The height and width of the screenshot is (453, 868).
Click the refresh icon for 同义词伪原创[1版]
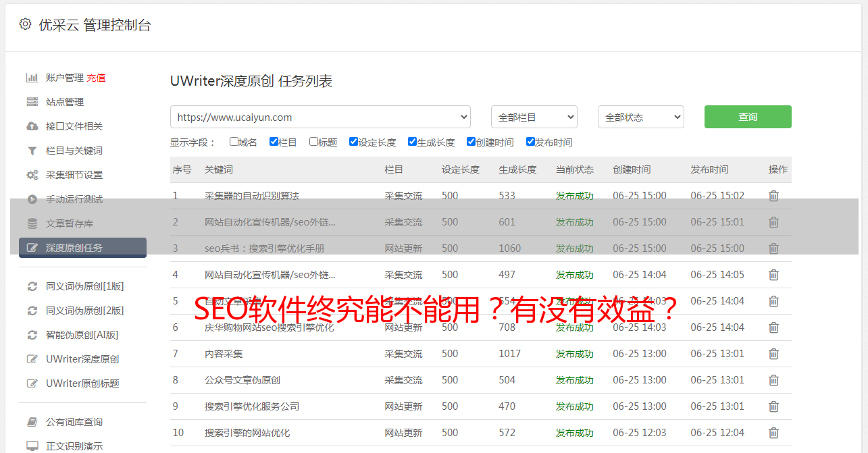(x=32, y=286)
